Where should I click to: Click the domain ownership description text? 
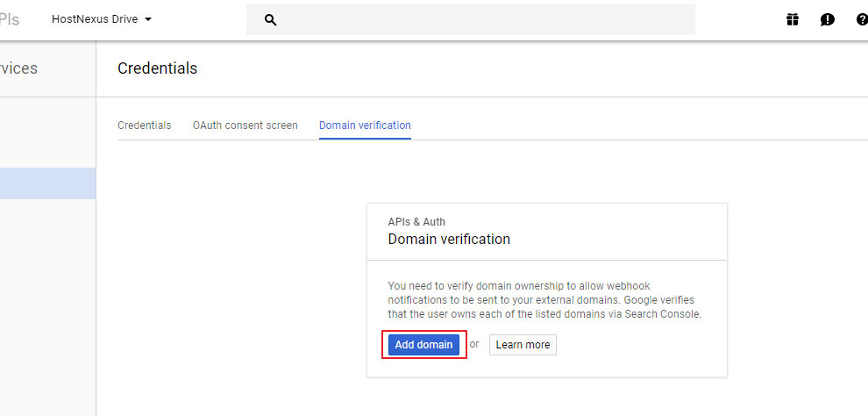pyautogui.click(x=544, y=300)
